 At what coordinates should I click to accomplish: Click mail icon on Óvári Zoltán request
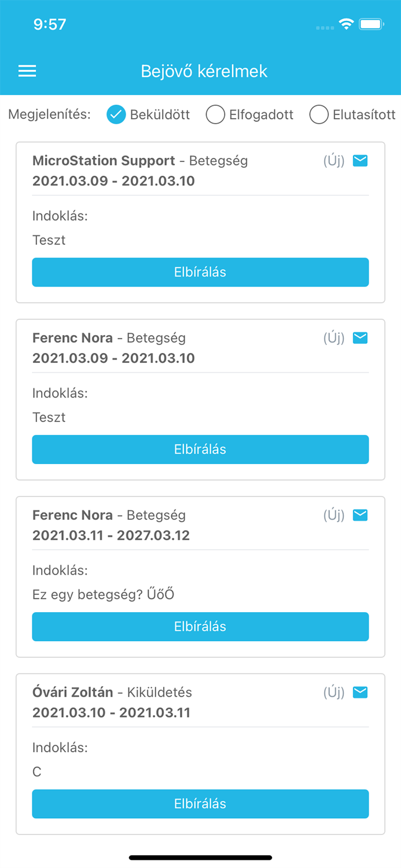click(360, 692)
